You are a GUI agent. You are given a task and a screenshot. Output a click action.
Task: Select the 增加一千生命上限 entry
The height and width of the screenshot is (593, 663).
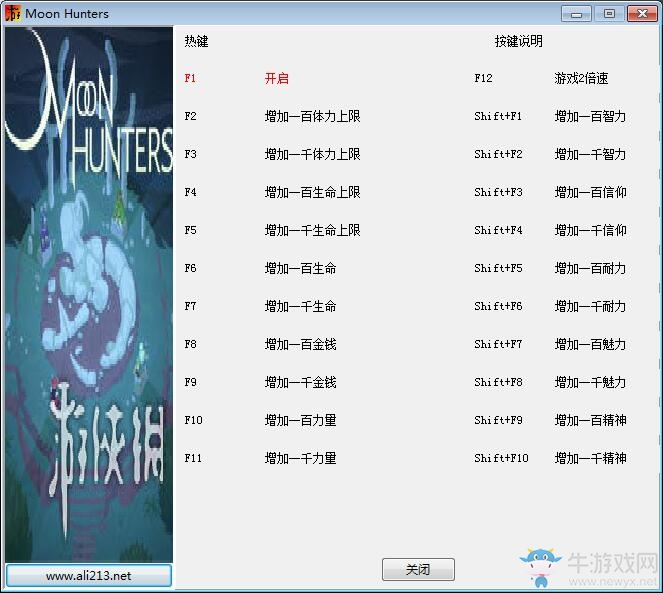(312, 231)
